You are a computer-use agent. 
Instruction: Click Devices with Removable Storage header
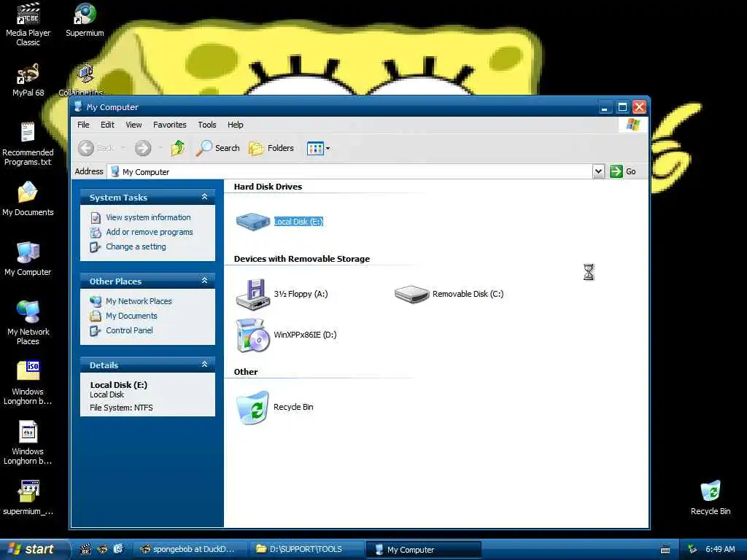click(x=301, y=259)
